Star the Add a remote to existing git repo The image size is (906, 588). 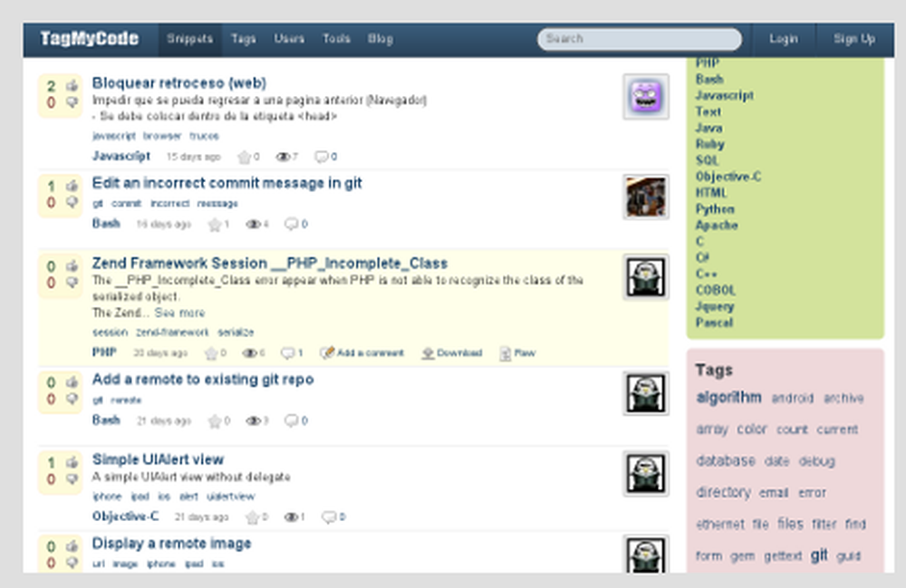[215, 421]
